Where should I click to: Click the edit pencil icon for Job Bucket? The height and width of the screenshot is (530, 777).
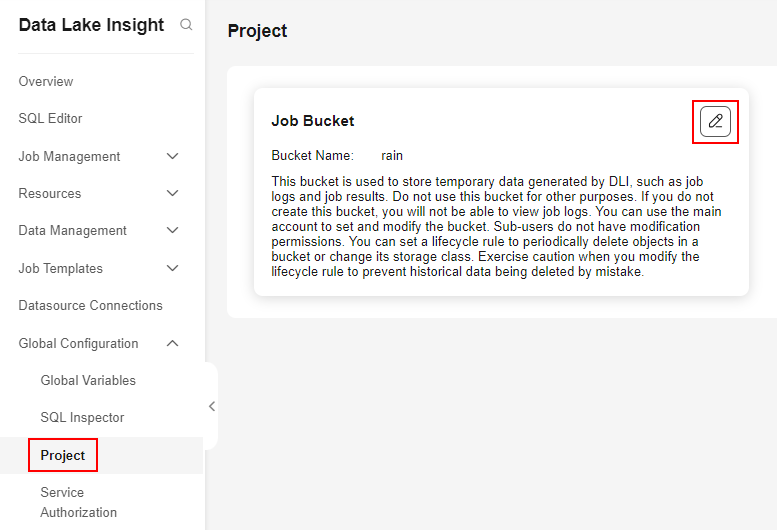(x=715, y=121)
